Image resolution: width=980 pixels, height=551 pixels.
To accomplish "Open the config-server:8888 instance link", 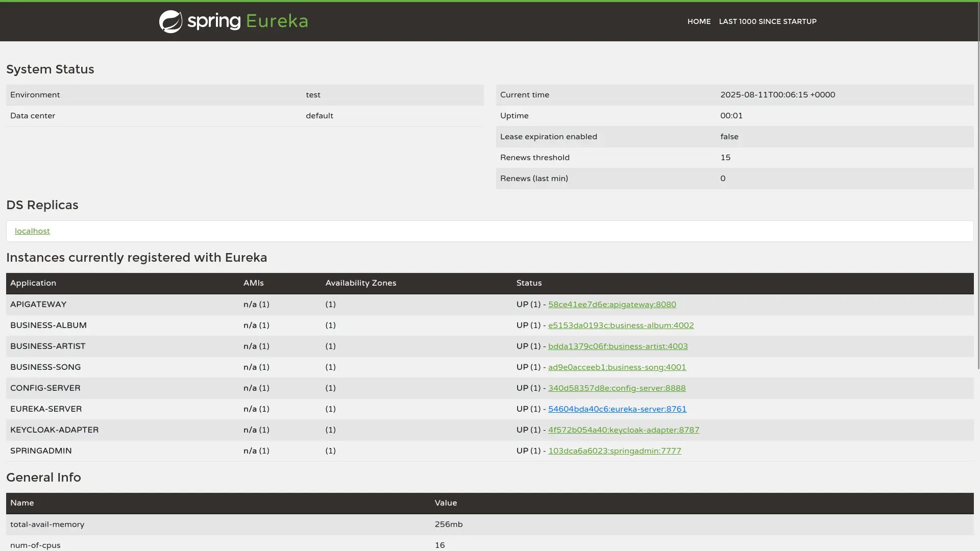I will point(617,388).
